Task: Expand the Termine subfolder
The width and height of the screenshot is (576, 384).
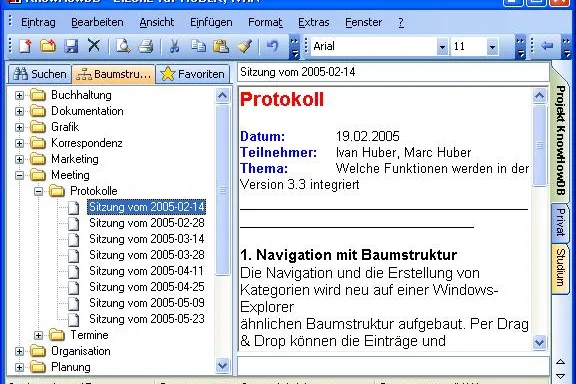Action: click(x=38, y=335)
